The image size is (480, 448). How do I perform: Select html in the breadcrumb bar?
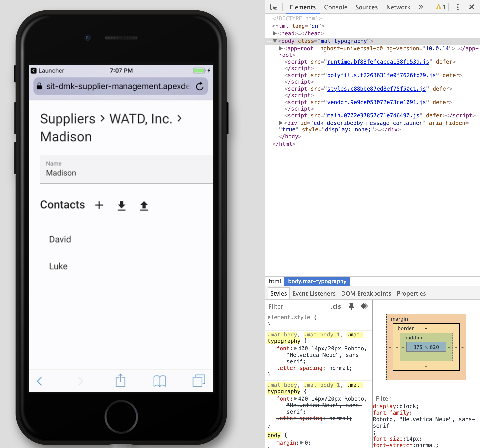click(x=275, y=281)
